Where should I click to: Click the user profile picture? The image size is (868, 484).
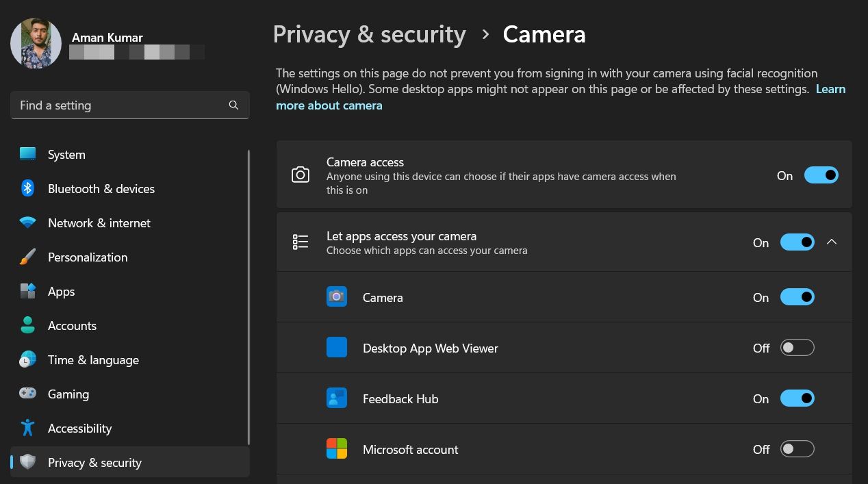(36, 43)
